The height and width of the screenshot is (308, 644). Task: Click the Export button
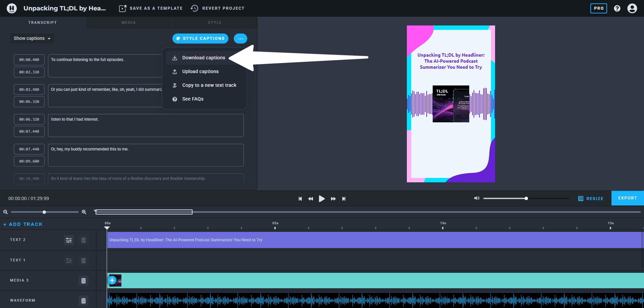(x=628, y=198)
